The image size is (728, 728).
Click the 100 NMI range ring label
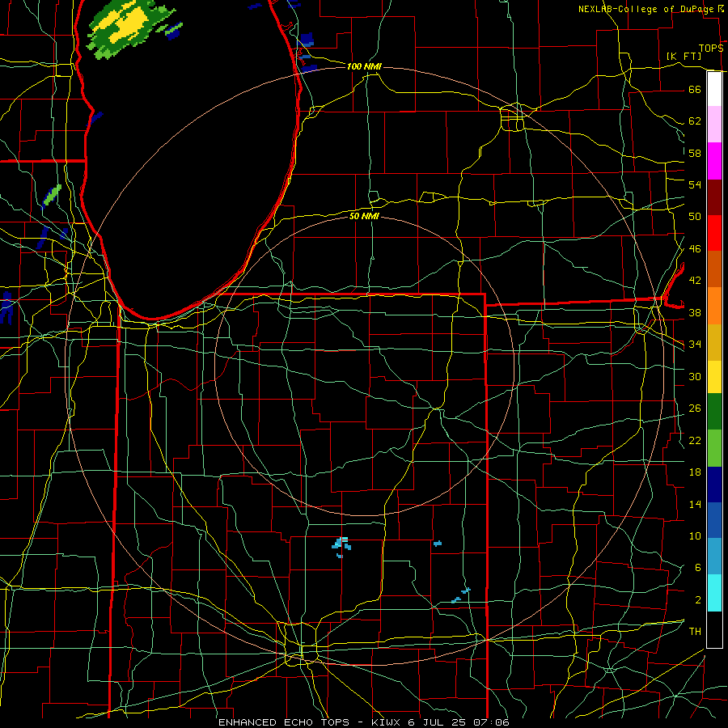point(364,66)
